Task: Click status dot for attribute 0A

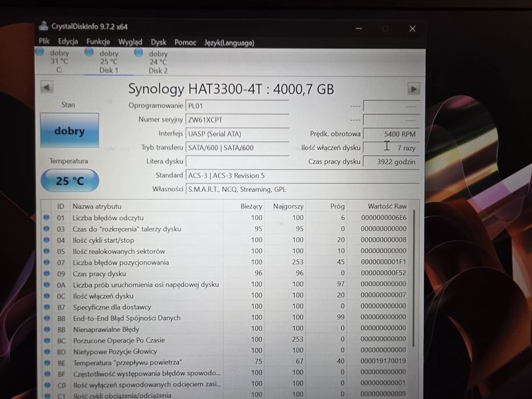Action: coord(47,284)
